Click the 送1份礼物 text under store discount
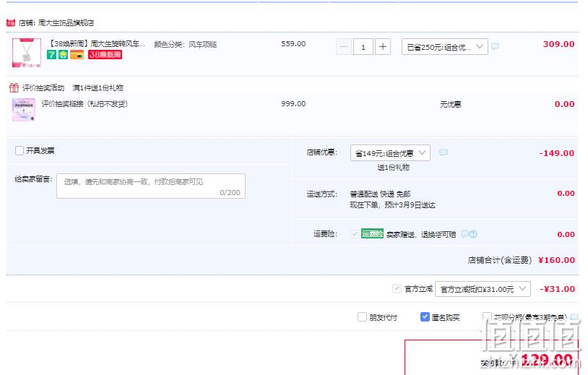 tap(393, 168)
